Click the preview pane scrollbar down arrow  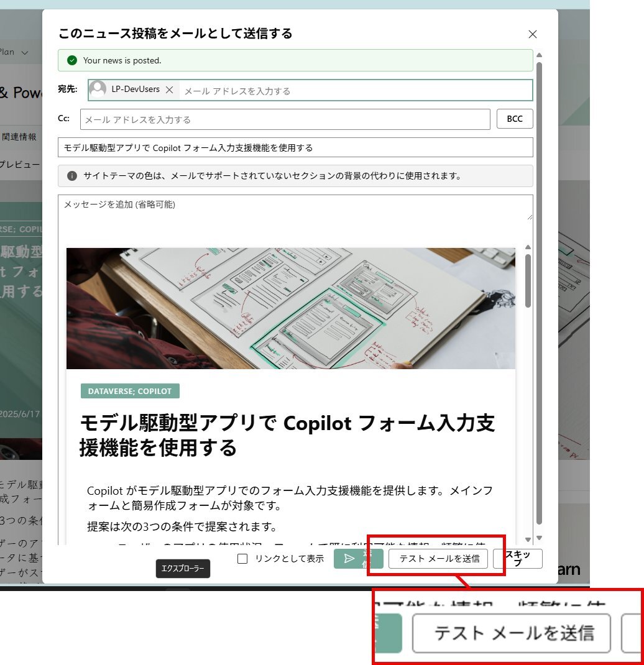528,539
